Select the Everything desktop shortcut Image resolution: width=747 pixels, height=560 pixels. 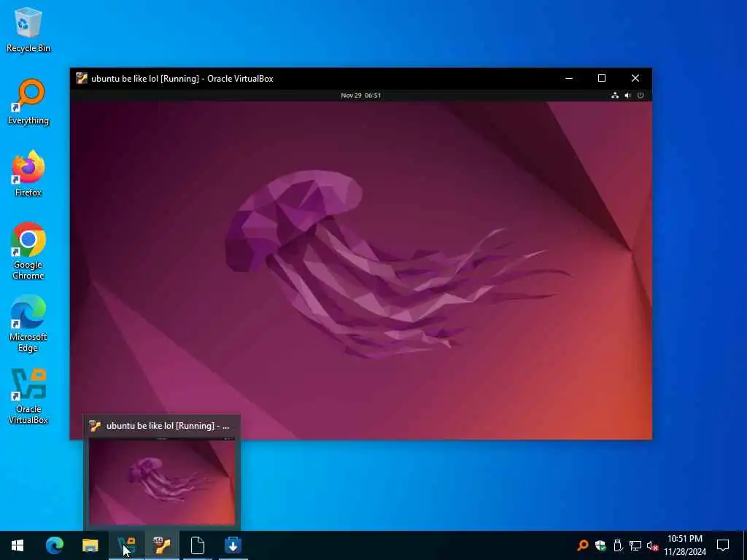coord(28,101)
